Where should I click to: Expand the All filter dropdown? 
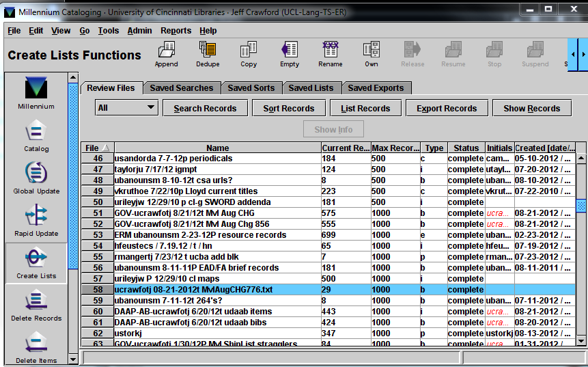pos(127,108)
